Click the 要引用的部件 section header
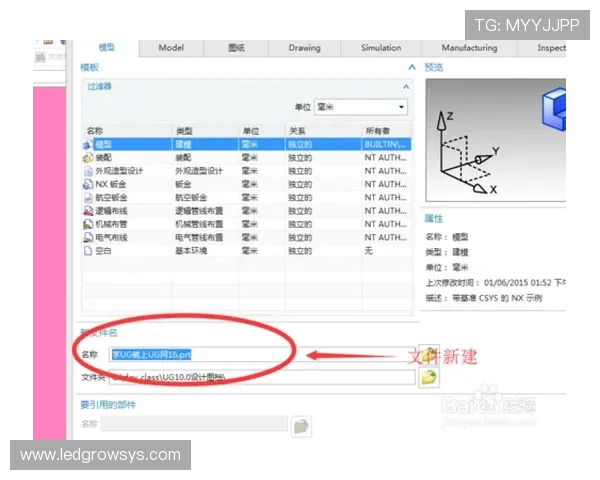The height and width of the screenshot is (480, 600). (108, 405)
